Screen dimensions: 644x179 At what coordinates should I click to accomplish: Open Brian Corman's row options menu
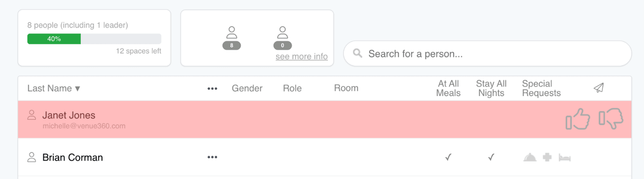(x=212, y=157)
